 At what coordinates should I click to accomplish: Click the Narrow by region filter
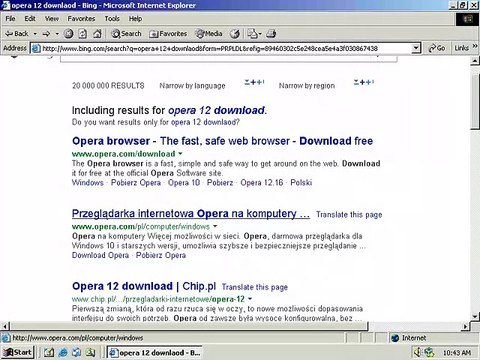click(x=307, y=86)
